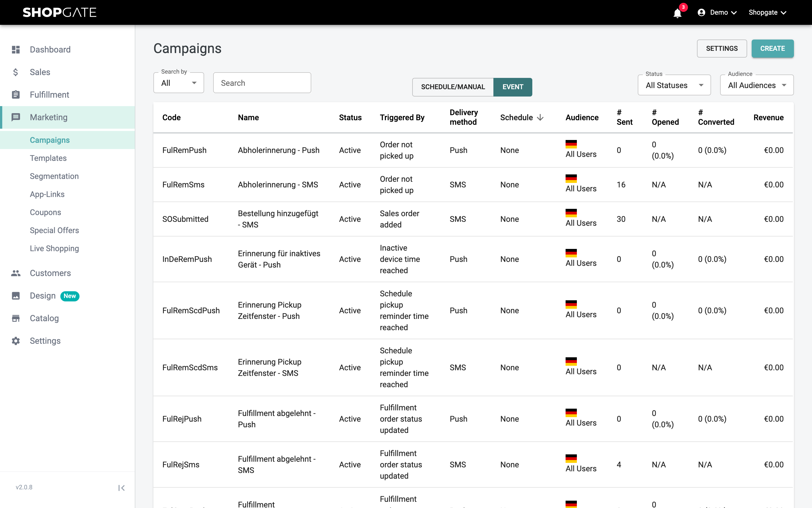
Task: Click the German flag in FulRemPush row
Action: pyautogui.click(x=571, y=144)
